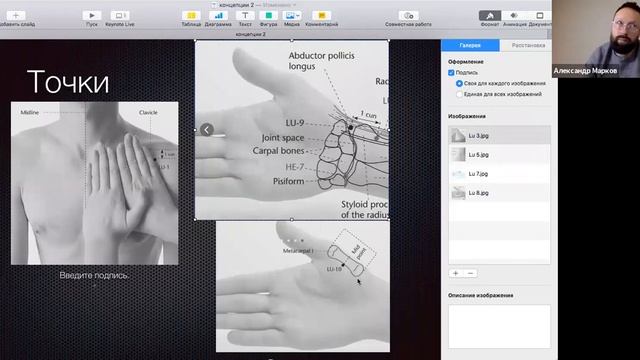This screenshot has height=360, width=640.
Task: Click Александр Марков video thumbnail
Action: point(596,39)
